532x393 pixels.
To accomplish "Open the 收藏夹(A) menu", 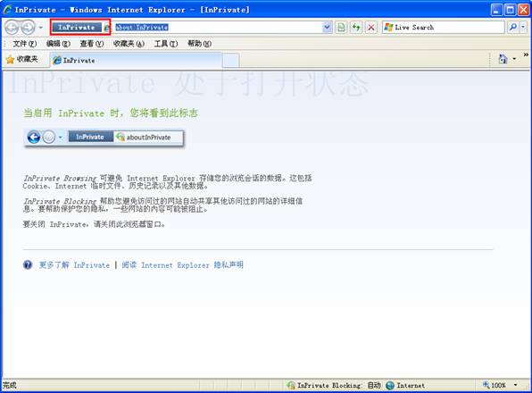I will [x=129, y=44].
